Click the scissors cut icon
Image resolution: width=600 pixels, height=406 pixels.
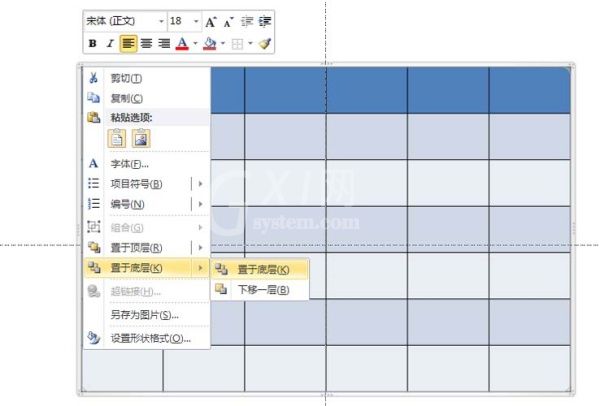[93, 78]
